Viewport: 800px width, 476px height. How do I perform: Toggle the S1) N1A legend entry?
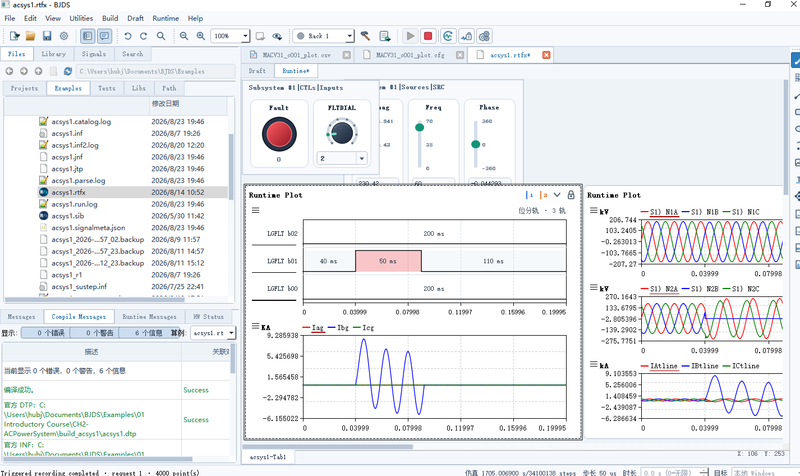point(659,212)
